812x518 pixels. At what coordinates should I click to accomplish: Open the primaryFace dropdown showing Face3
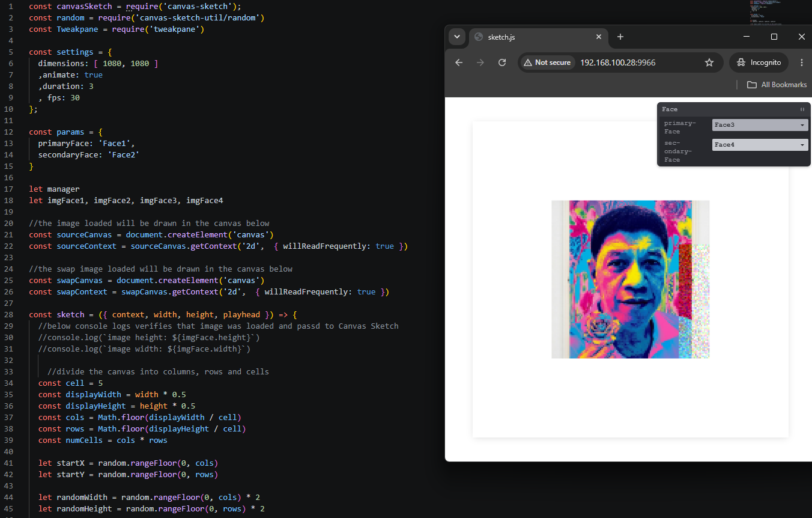(760, 125)
